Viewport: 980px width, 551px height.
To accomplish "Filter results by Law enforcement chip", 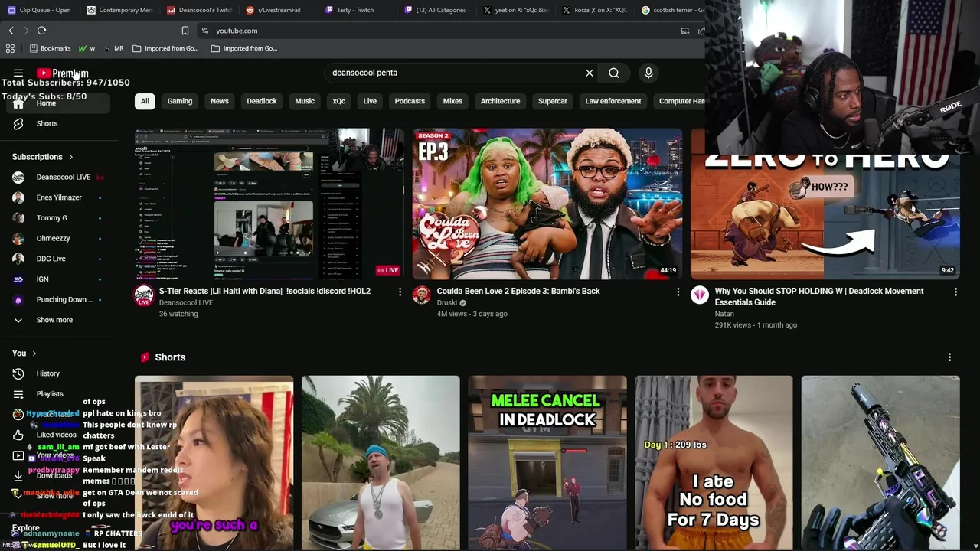I will pos(613,101).
